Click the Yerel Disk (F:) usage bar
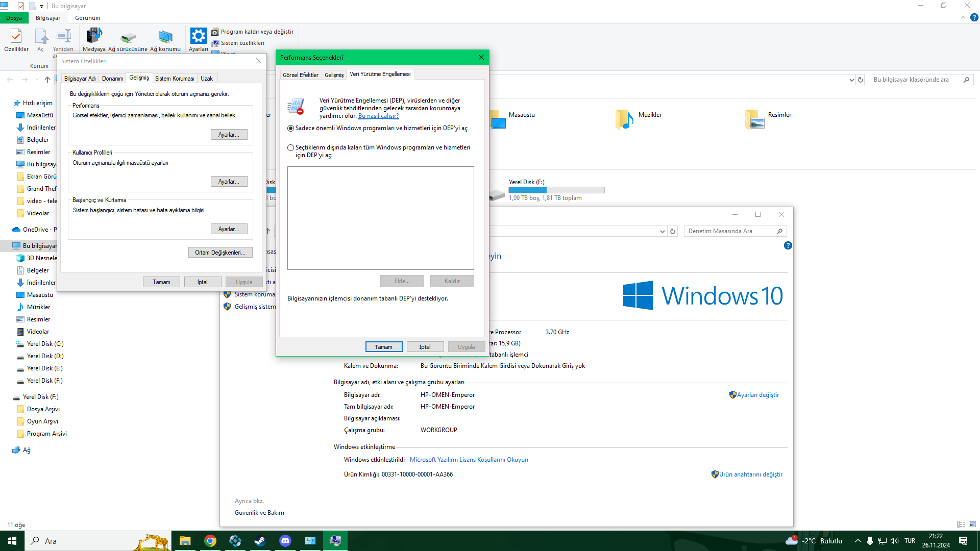 coord(556,190)
